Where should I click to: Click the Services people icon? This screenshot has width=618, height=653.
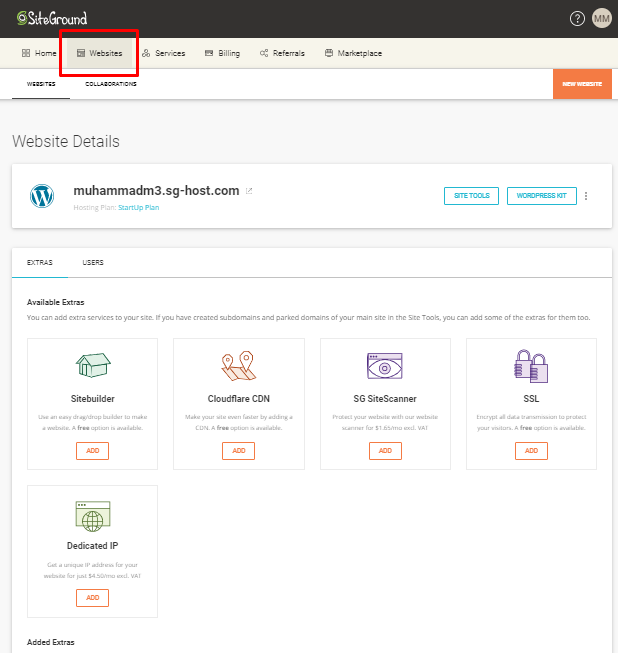pos(146,53)
